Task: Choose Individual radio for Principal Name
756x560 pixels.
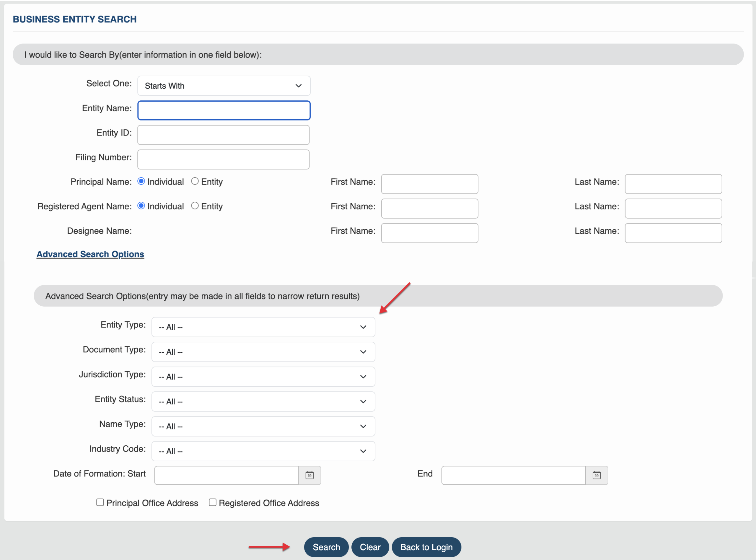Action: coord(141,181)
